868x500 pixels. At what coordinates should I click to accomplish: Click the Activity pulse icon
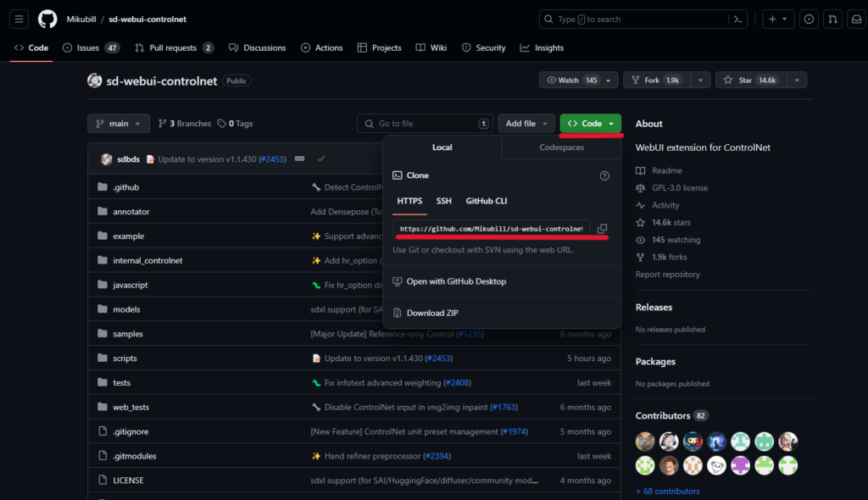coord(641,205)
